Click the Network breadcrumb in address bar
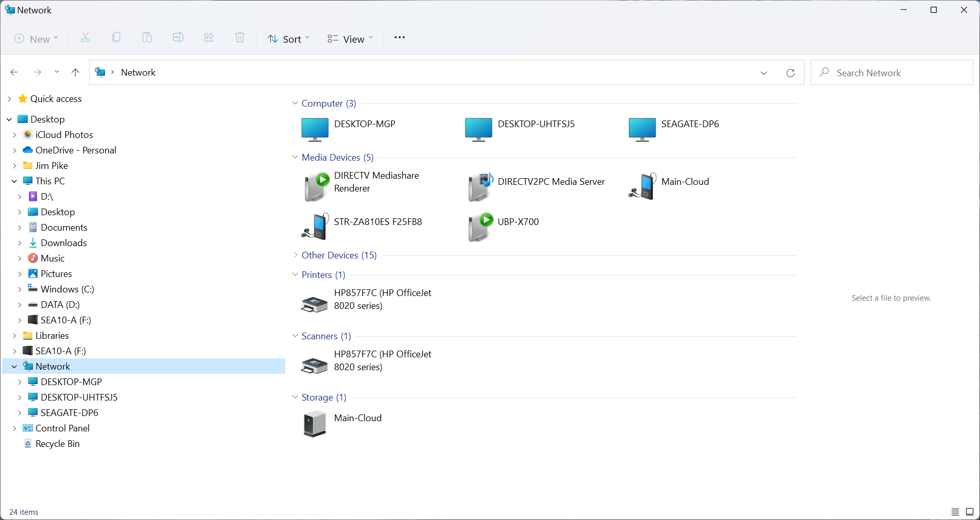 coord(138,73)
